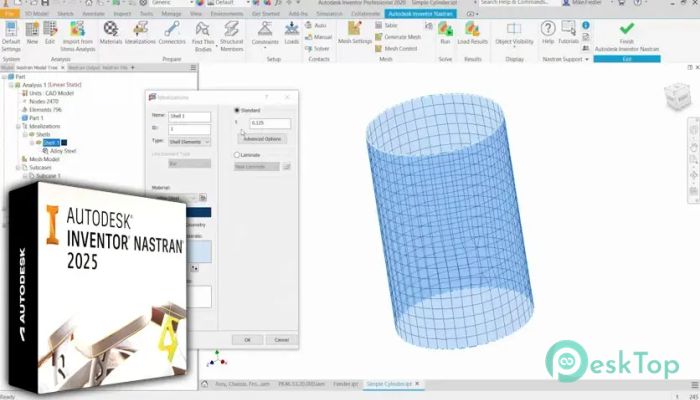Select Auto contacts
The image size is (700, 400).
click(316, 25)
